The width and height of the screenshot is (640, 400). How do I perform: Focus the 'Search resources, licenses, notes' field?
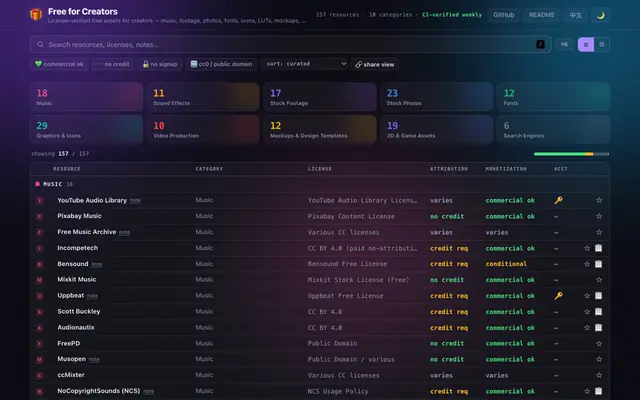291,44
